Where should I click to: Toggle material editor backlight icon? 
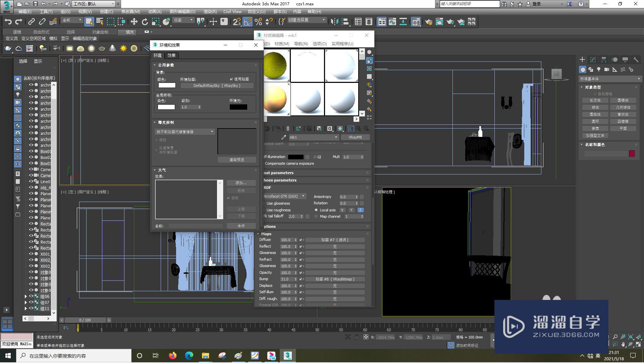click(369, 60)
